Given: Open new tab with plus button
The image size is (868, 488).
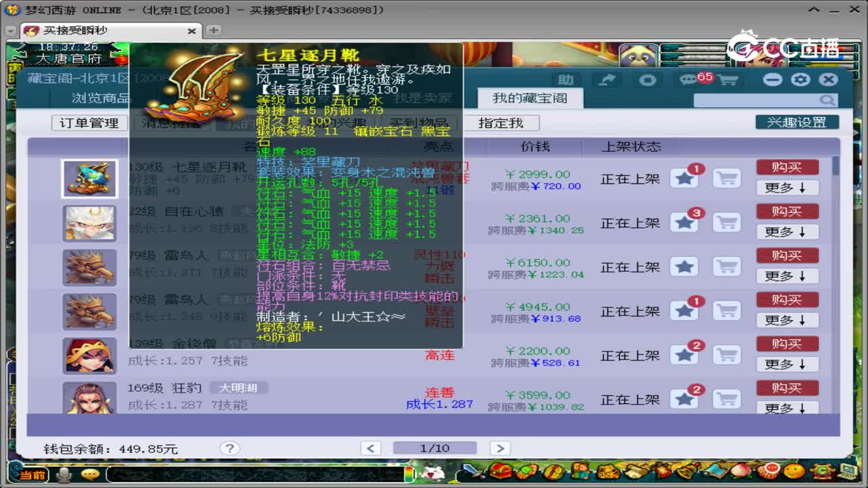Looking at the screenshot, I should [213, 30].
